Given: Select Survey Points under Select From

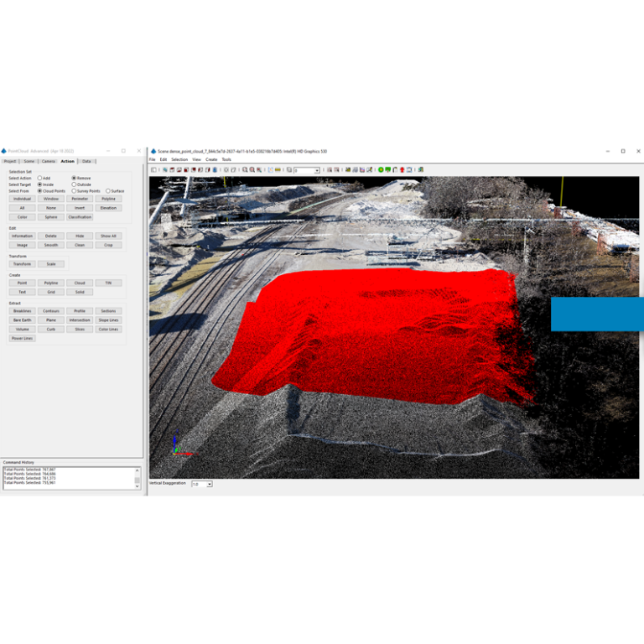Looking at the screenshot, I should [74, 191].
